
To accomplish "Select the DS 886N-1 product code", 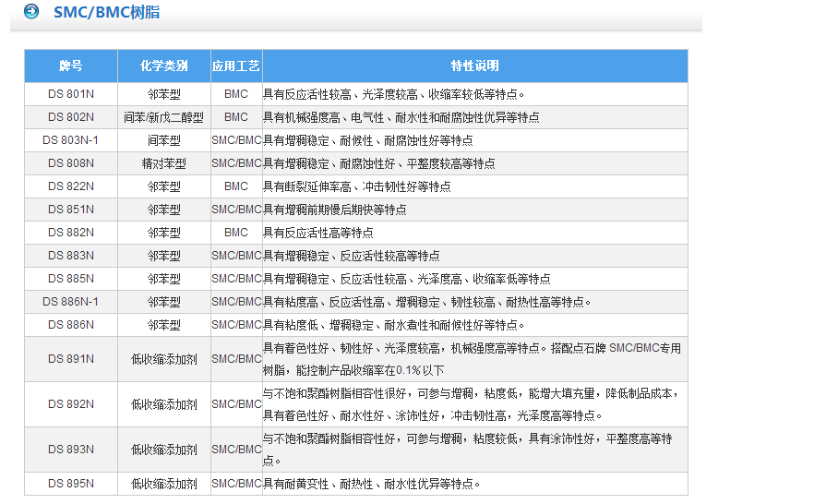I will click(71, 302).
